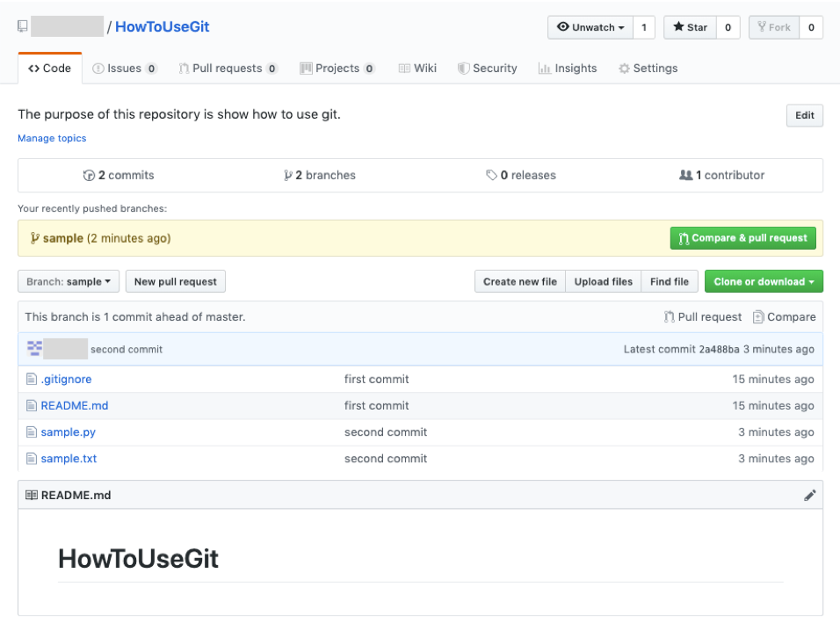Click '15 minutes ago' for .gitignore
This screenshot has height=631, width=840.
[x=773, y=380]
